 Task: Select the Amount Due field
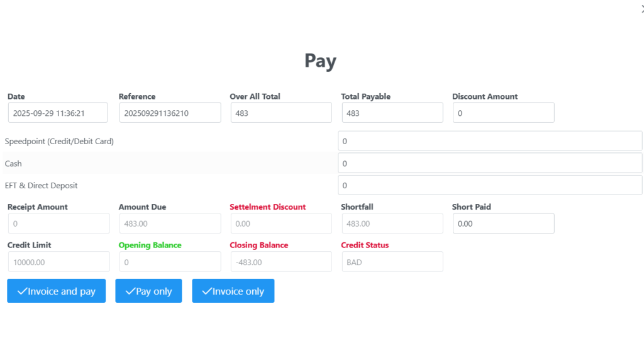170,223
